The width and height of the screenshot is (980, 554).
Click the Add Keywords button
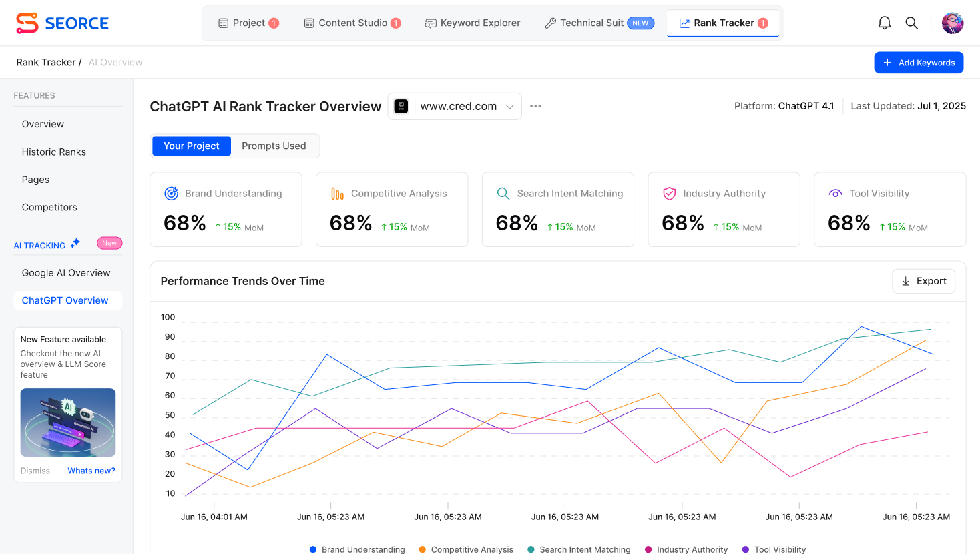click(x=919, y=63)
